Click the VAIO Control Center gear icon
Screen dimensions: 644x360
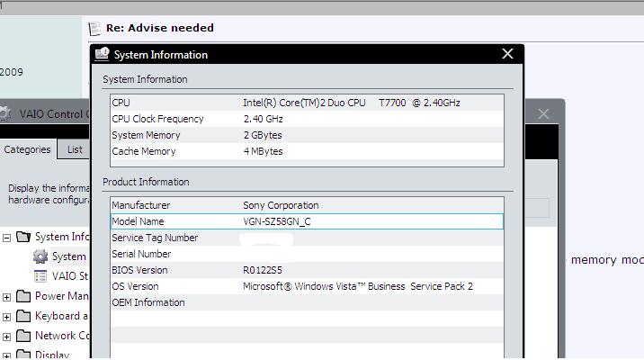(x=4, y=113)
